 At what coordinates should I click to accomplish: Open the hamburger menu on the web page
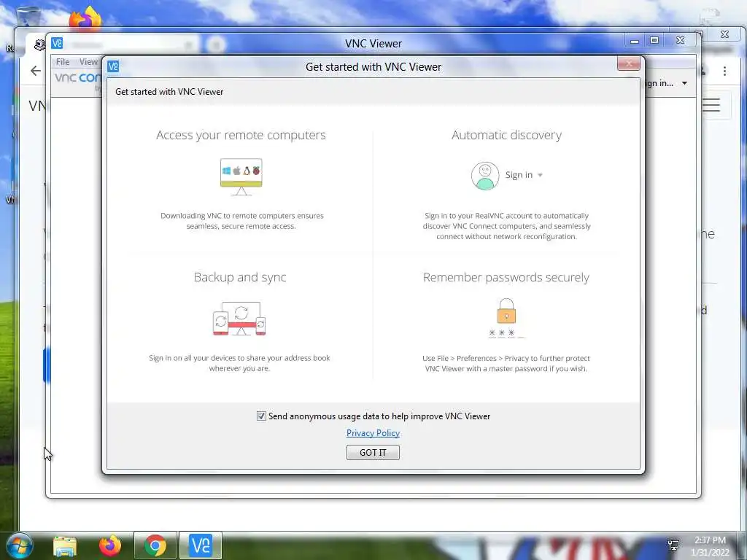pos(711,105)
